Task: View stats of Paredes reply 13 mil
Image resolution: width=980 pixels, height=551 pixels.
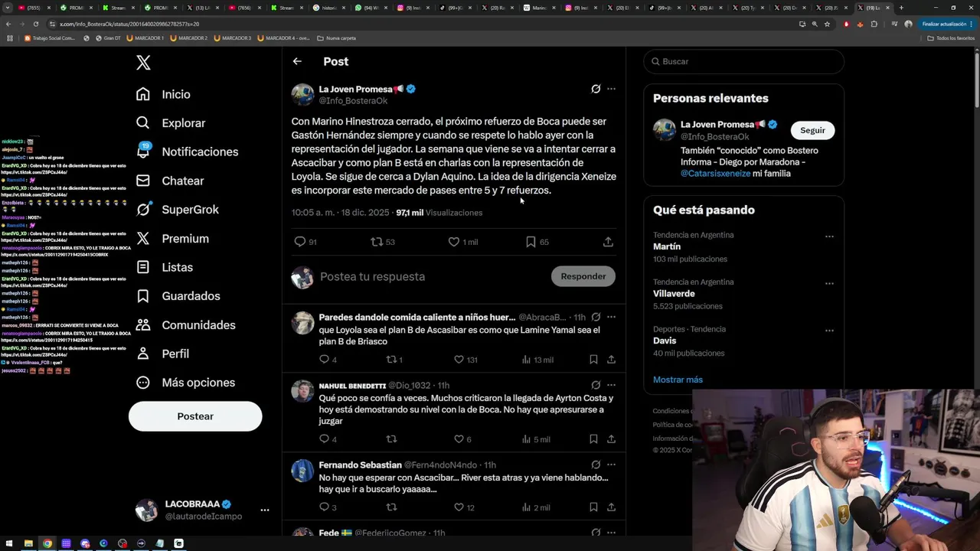Action: pos(537,360)
